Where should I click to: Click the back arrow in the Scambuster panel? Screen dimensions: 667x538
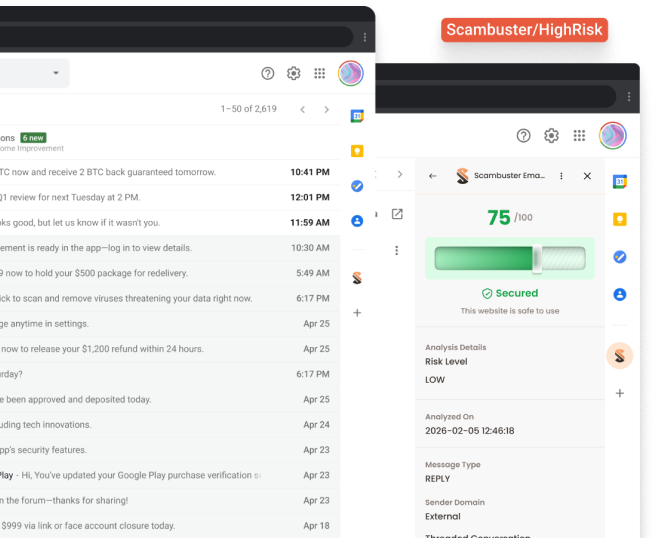point(433,176)
